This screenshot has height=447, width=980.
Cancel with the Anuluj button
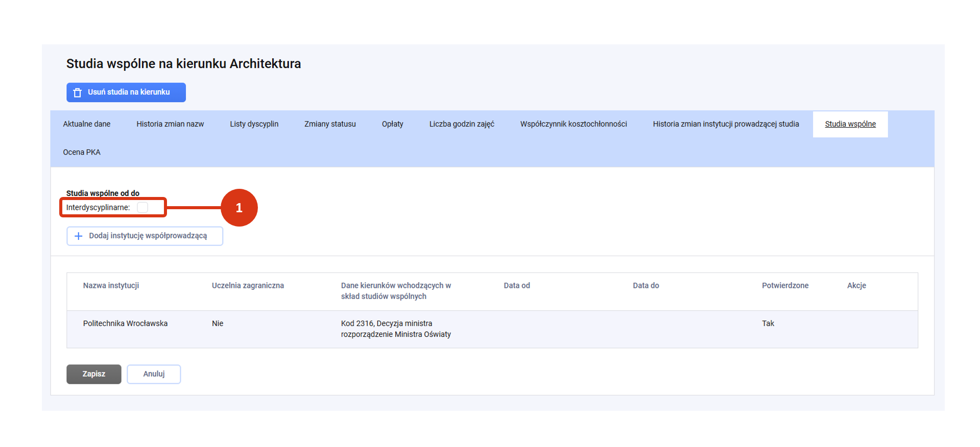pos(154,374)
